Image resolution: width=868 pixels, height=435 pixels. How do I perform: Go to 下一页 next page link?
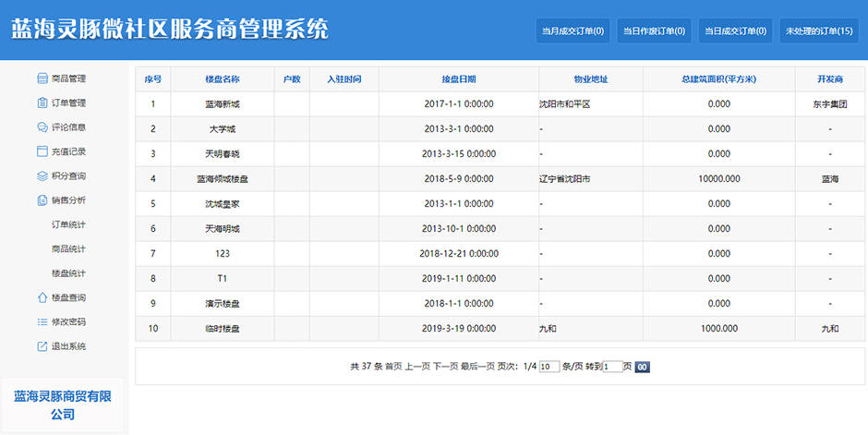[x=445, y=367]
